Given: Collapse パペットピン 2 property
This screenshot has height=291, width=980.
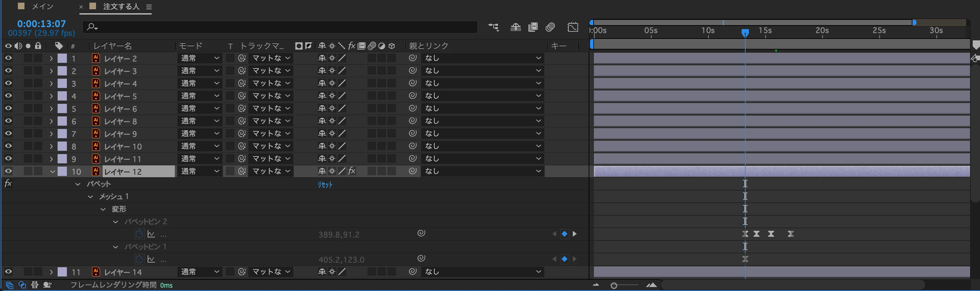Looking at the screenshot, I should [x=116, y=222].
